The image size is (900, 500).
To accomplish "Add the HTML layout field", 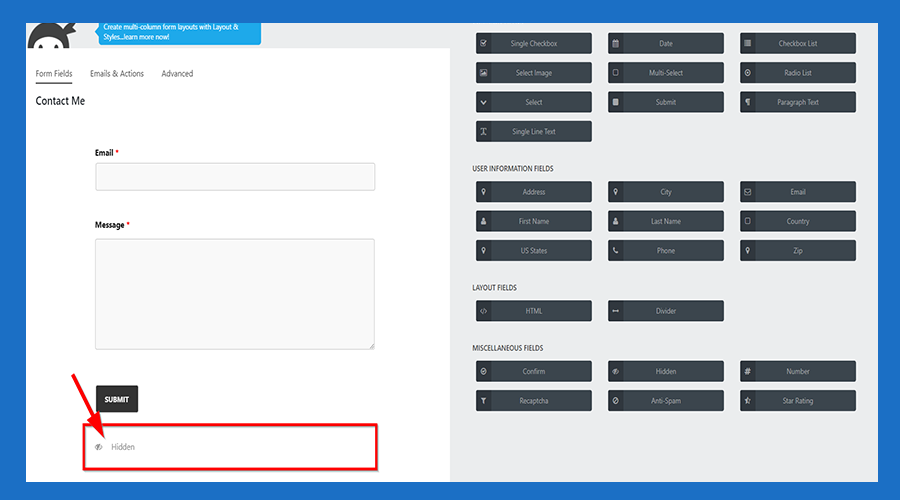I will coord(534,311).
